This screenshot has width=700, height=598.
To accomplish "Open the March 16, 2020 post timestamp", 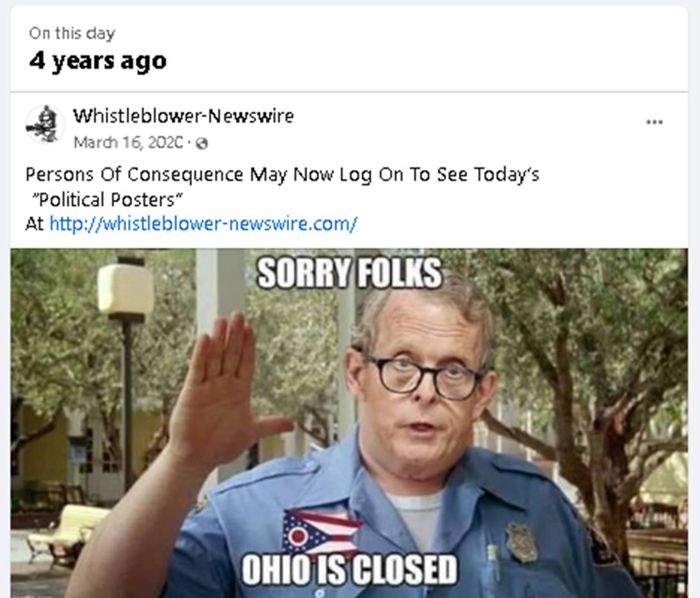I will [x=128, y=143].
